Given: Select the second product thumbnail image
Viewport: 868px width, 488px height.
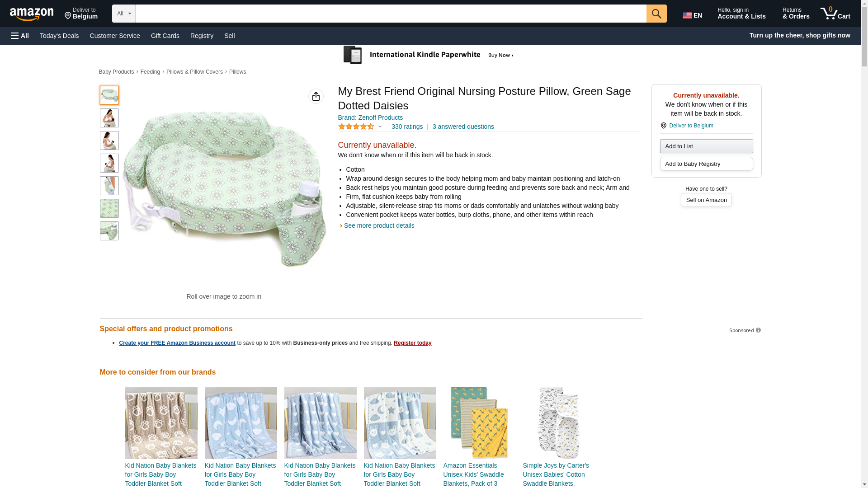Looking at the screenshot, I should point(109,118).
